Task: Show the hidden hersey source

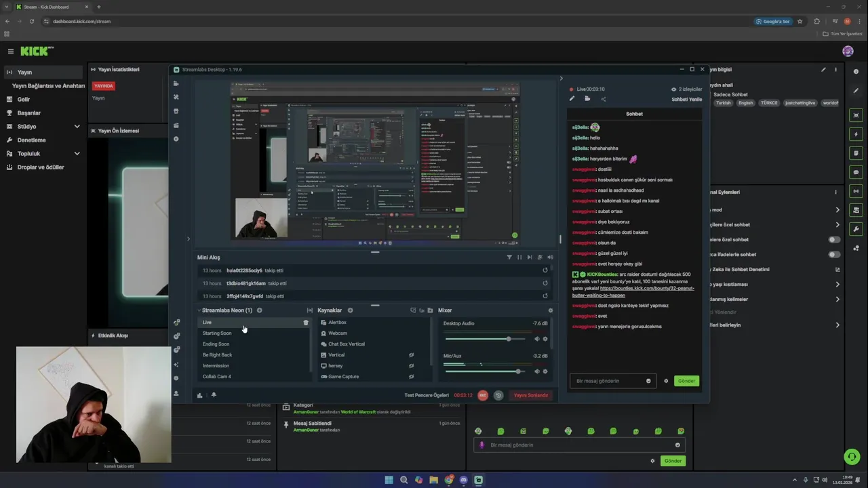Action: tap(411, 366)
